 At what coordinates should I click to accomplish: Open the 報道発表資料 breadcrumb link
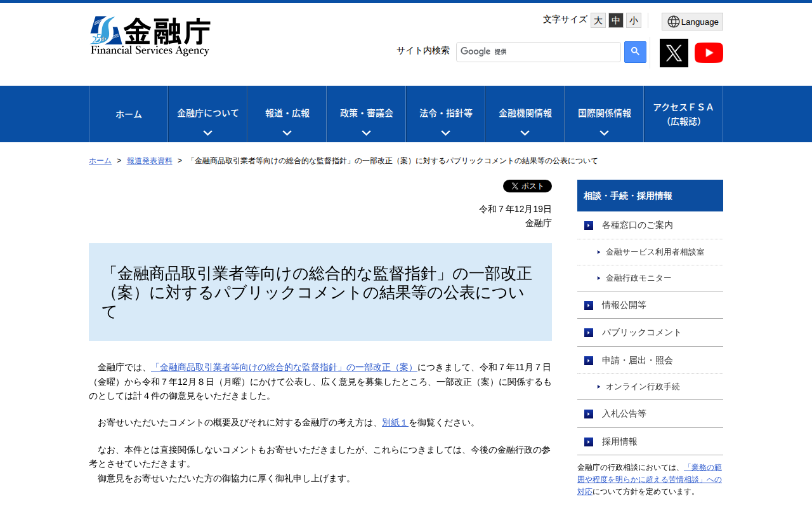click(x=149, y=161)
